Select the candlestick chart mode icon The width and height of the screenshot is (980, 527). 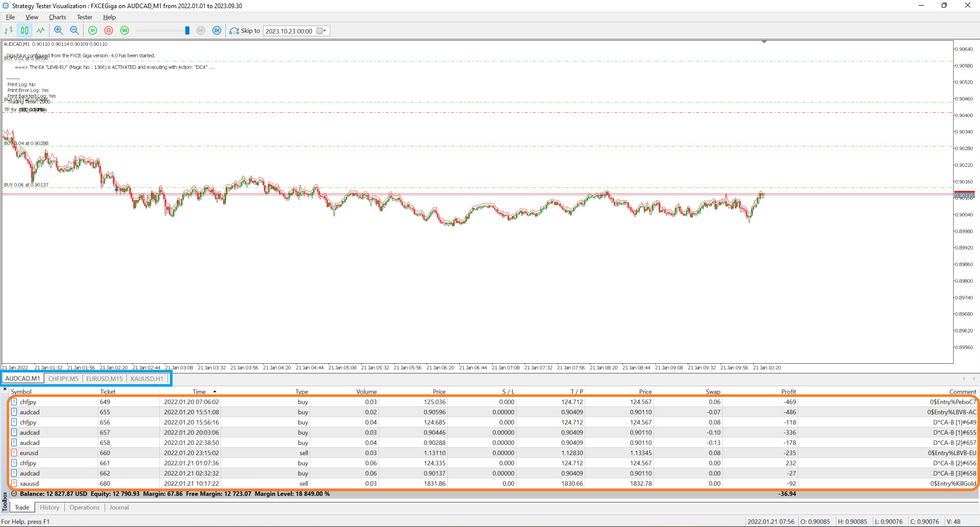pos(24,31)
